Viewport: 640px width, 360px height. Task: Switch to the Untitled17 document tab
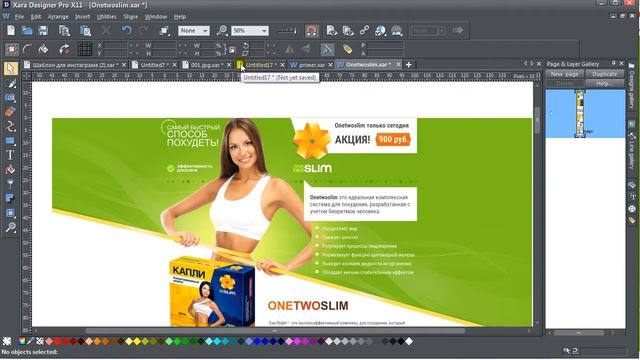260,64
